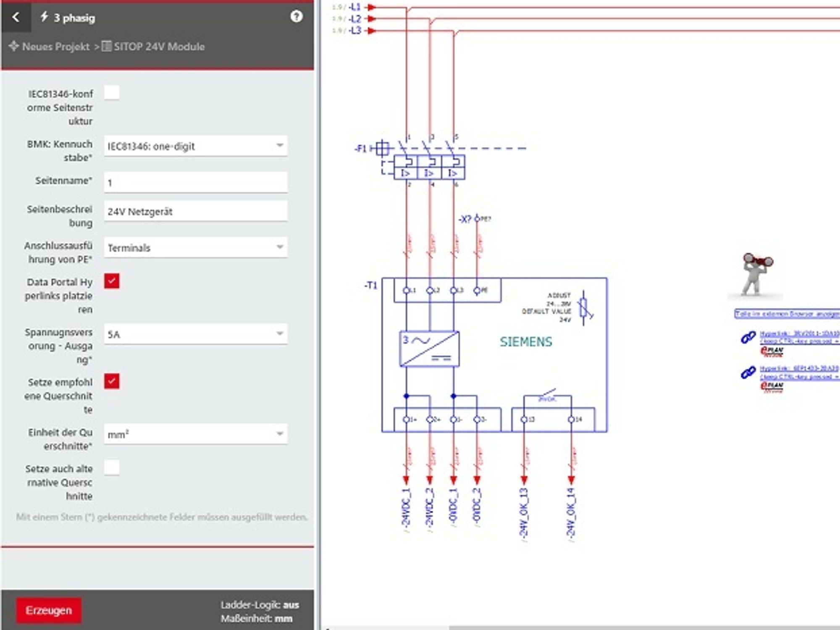Select the -F1 circuit breaker symbol
This screenshot has width=840, height=630.
pos(429,162)
